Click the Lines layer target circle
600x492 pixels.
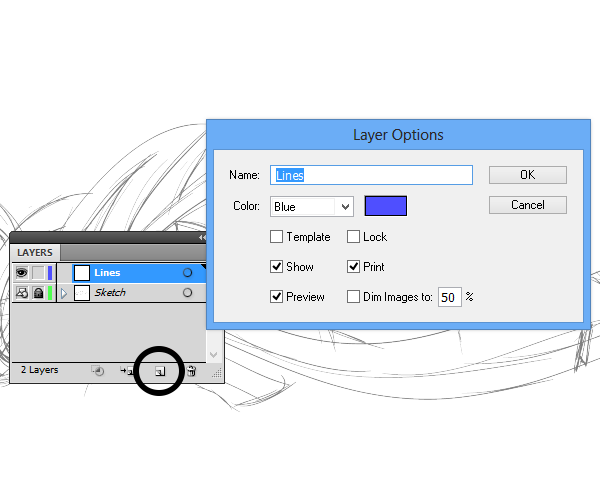click(187, 273)
